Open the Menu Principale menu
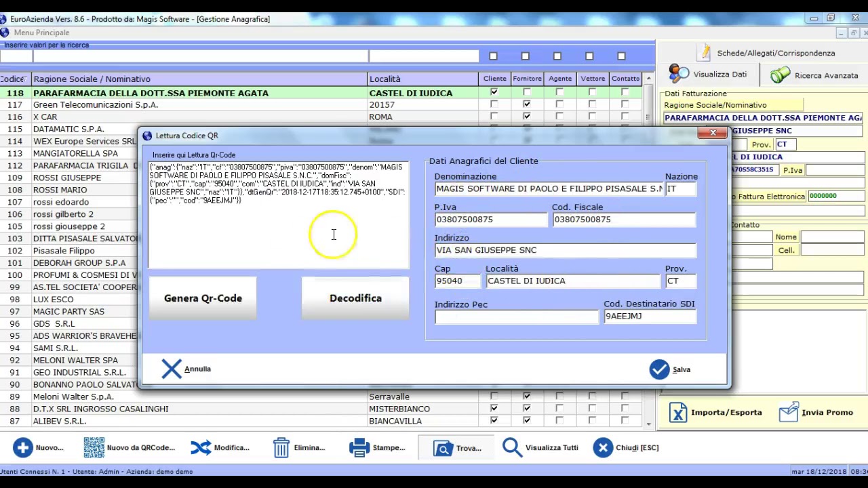Image resolution: width=868 pixels, height=488 pixels. click(x=41, y=33)
